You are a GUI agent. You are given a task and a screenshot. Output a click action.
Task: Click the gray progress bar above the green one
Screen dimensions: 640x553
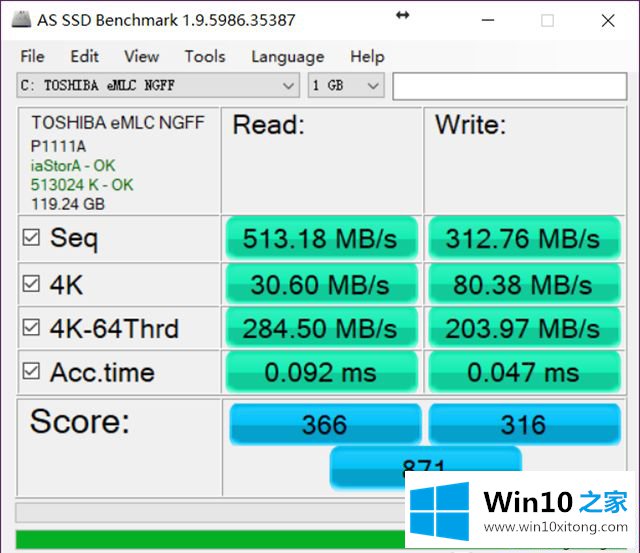pyautogui.click(x=210, y=512)
